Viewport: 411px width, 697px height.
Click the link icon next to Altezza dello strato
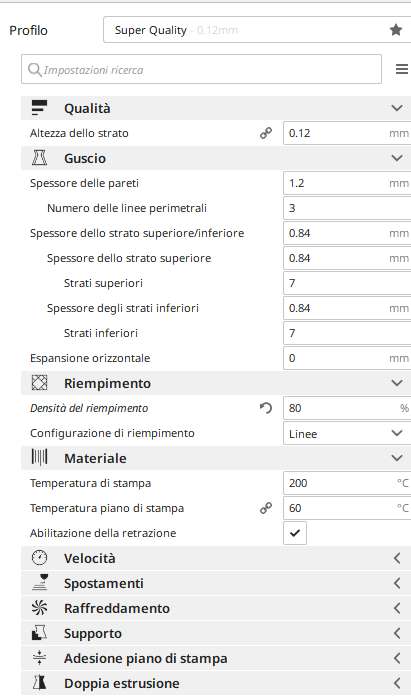coord(266,133)
